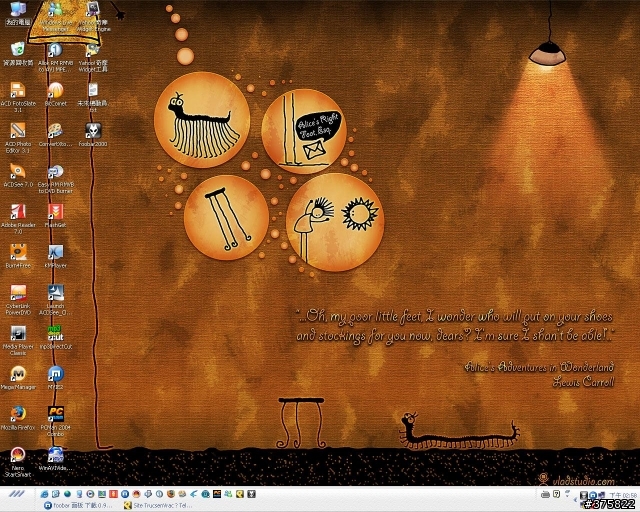The image size is (640, 512).
Task: Open ACD FotoSlate 3.1 shortcut
Action: [x=18, y=97]
